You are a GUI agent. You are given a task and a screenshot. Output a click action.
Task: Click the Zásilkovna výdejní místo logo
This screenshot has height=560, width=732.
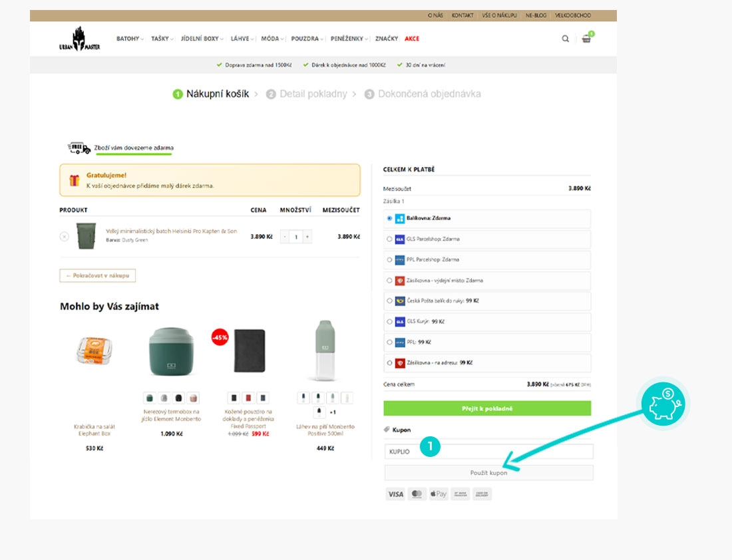coord(400,281)
